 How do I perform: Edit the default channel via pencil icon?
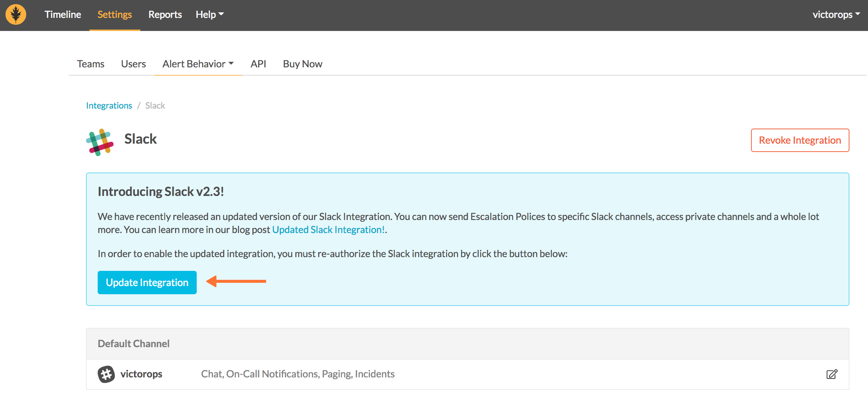coord(832,374)
